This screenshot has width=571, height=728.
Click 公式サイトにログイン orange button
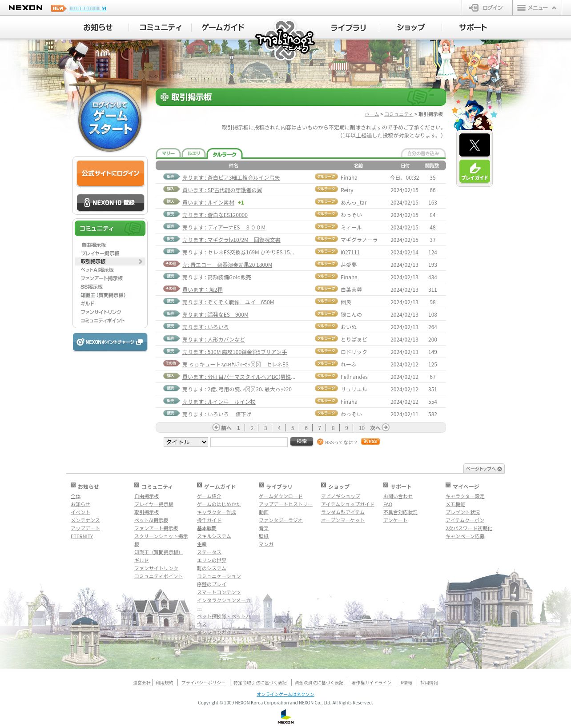pos(110,173)
